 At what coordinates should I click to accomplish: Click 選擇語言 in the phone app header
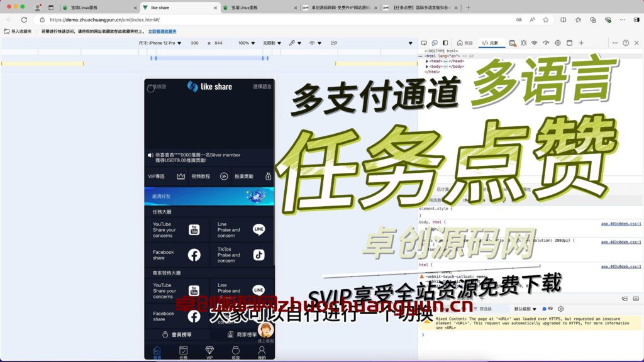click(262, 87)
